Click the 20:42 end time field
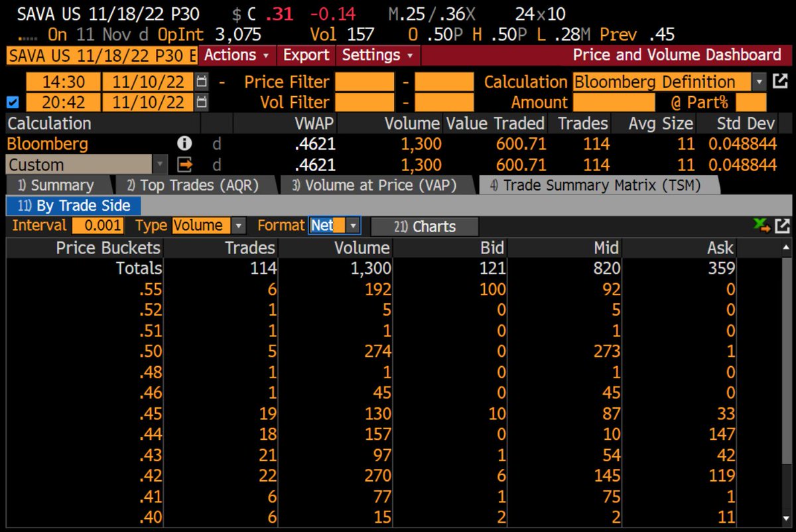The image size is (796, 532). [x=63, y=102]
